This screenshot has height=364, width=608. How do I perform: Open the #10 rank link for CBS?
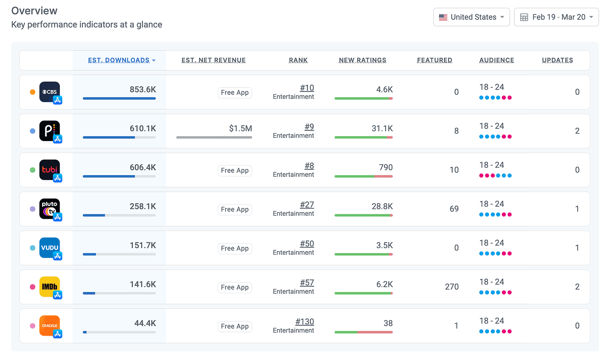pyautogui.click(x=307, y=88)
